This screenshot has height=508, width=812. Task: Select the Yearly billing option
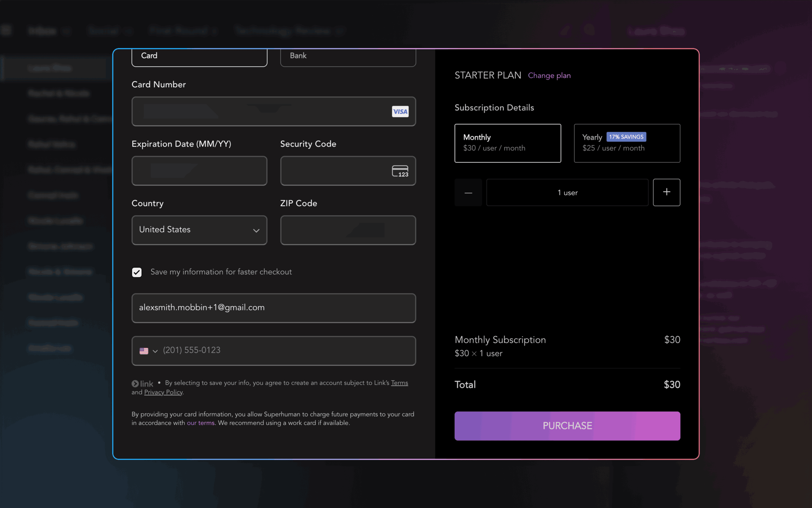tap(627, 143)
